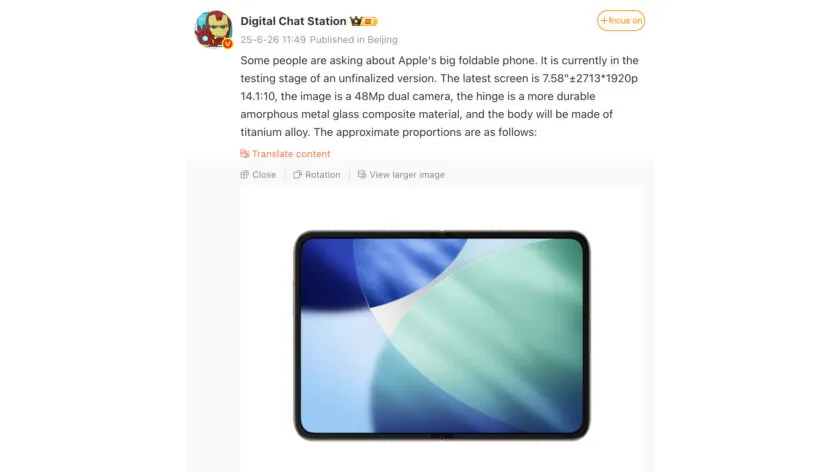This screenshot has width=840, height=472.
Task: Click the post text about Apple's foldable phone
Action: tap(439, 96)
